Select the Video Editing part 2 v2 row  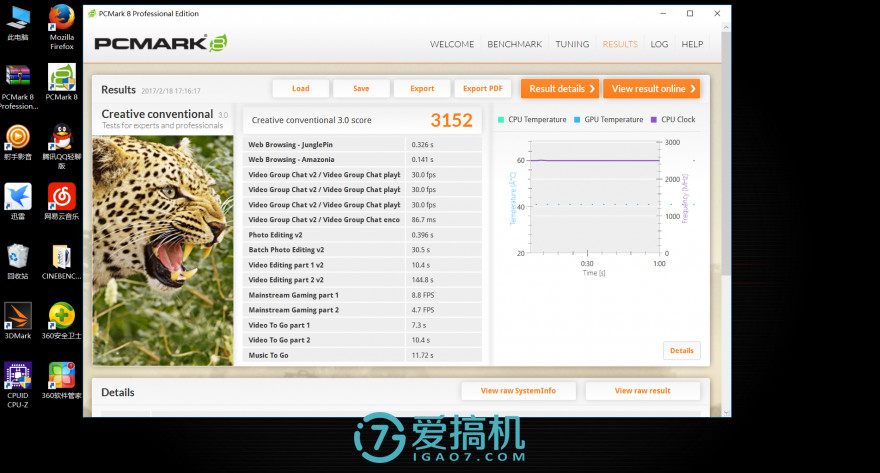362,280
